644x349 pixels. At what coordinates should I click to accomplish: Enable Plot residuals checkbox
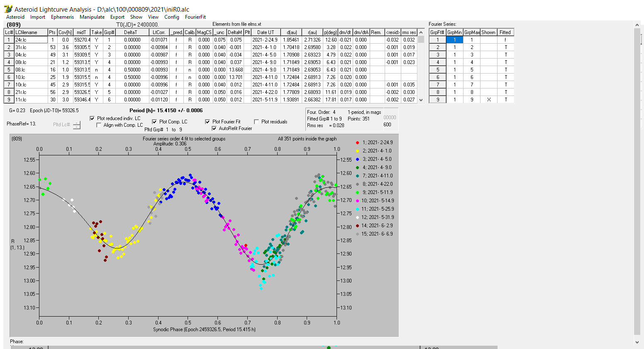[x=256, y=122]
